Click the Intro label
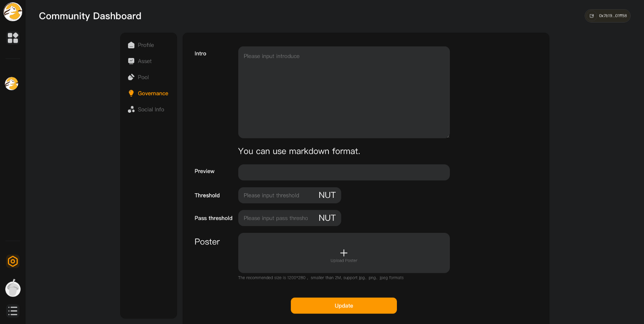 (x=201, y=53)
